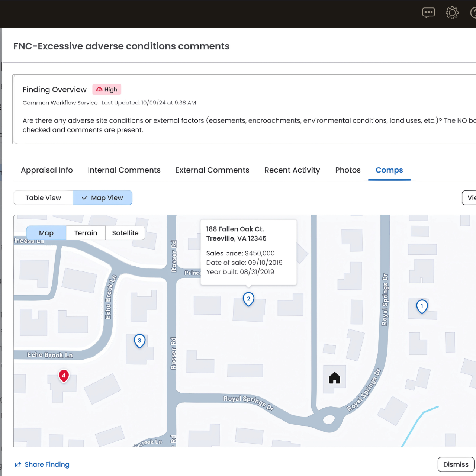Enable Terrain map mode
The image size is (476, 476).
pos(86,233)
